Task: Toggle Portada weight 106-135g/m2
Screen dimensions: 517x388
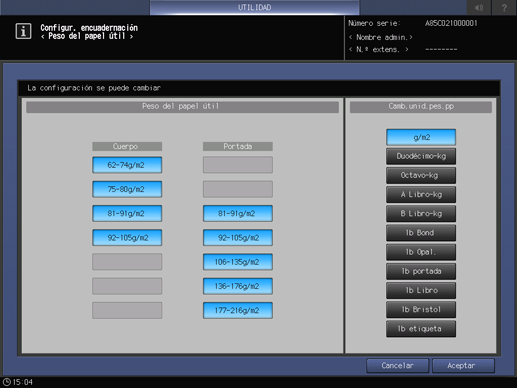Action: 238,262
